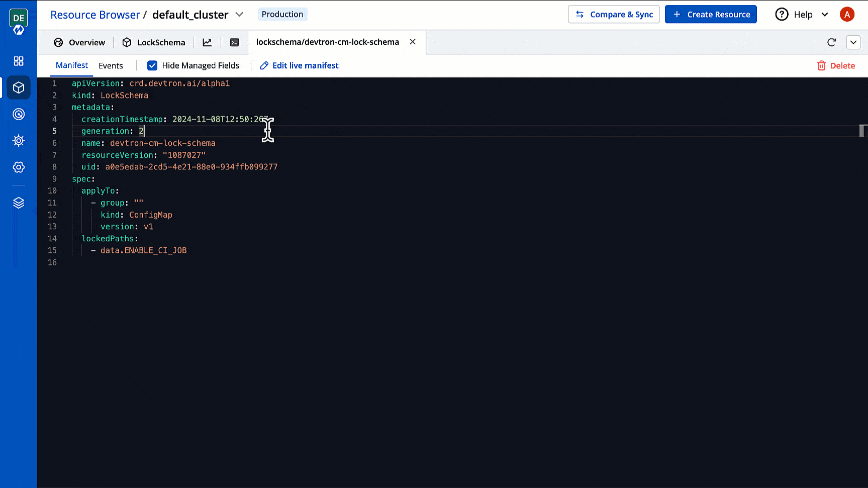
Task: Open the avatar circle at top right
Action: coord(847,14)
